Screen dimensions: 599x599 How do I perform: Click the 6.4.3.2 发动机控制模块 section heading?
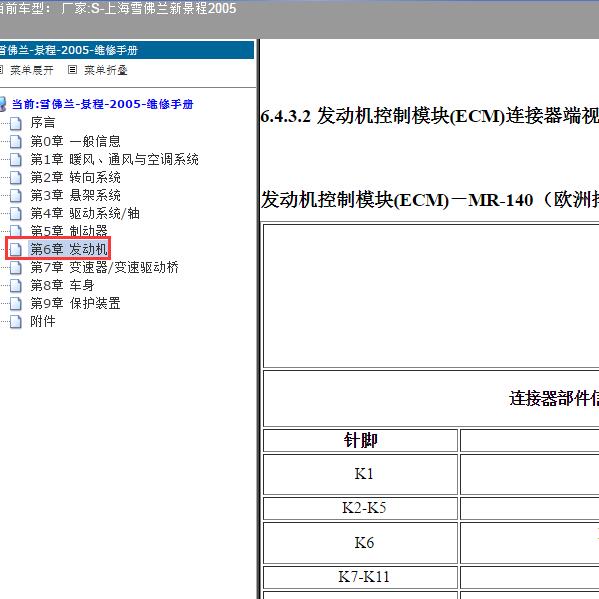[x=429, y=116]
